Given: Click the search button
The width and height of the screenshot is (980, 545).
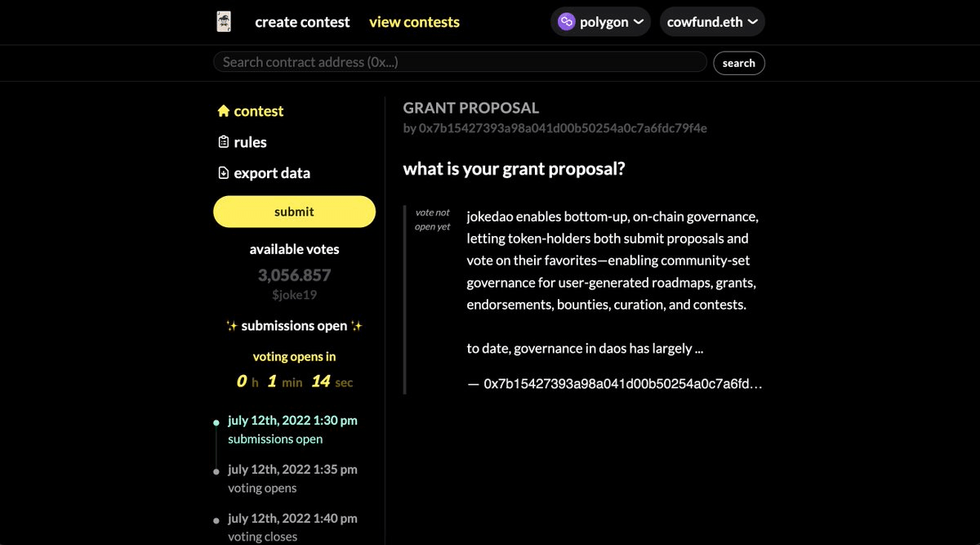Looking at the screenshot, I should (739, 63).
